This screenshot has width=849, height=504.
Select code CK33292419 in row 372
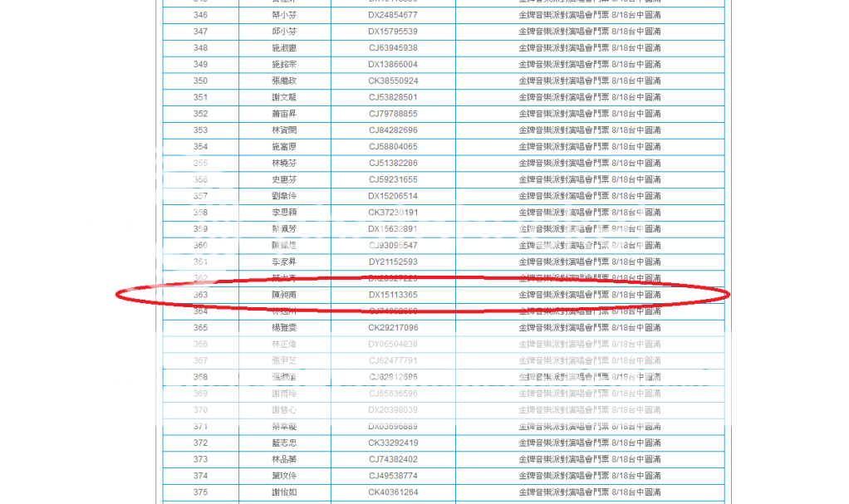coord(393,443)
